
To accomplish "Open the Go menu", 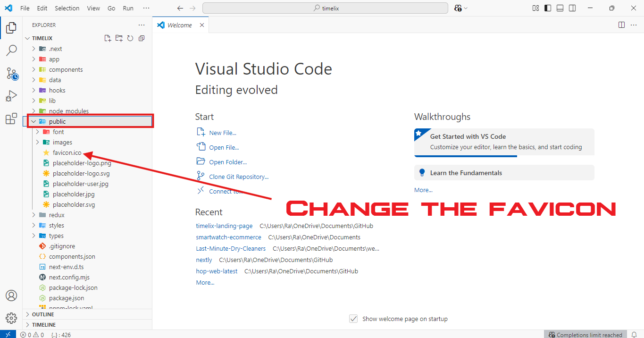I will tap(111, 8).
